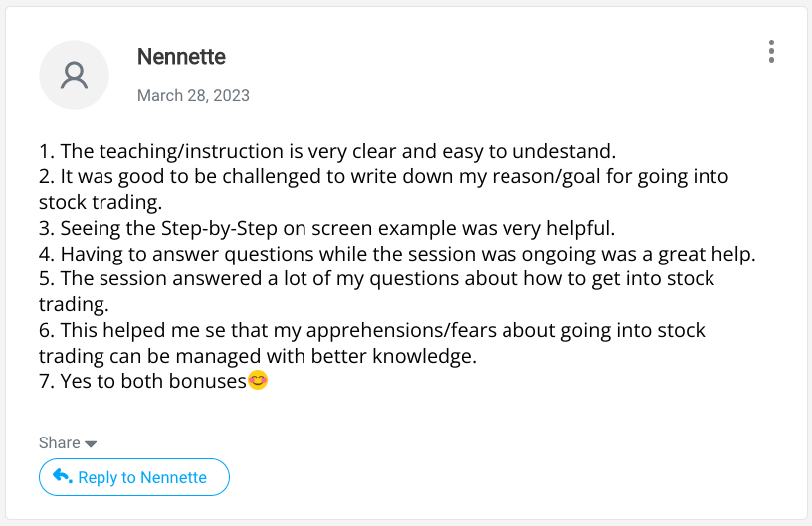The image size is (812, 526).
Task: Click the line about apprehensions/fears
Action: [x=372, y=343]
